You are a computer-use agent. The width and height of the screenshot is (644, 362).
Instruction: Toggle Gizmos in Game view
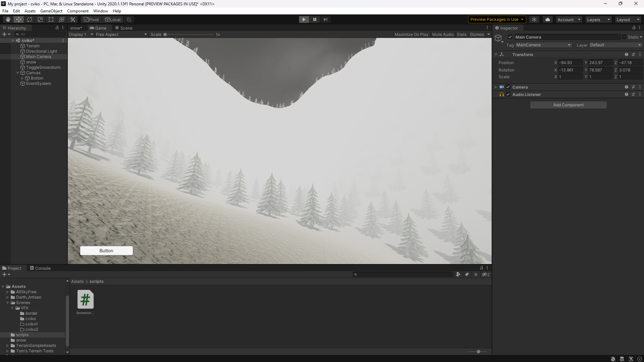pyautogui.click(x=477, y=34)
